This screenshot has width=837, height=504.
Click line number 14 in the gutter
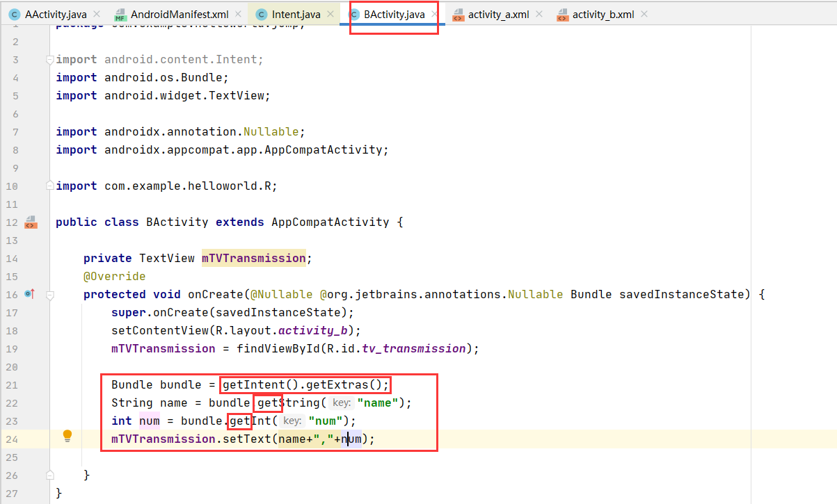[x=11, y=259]
